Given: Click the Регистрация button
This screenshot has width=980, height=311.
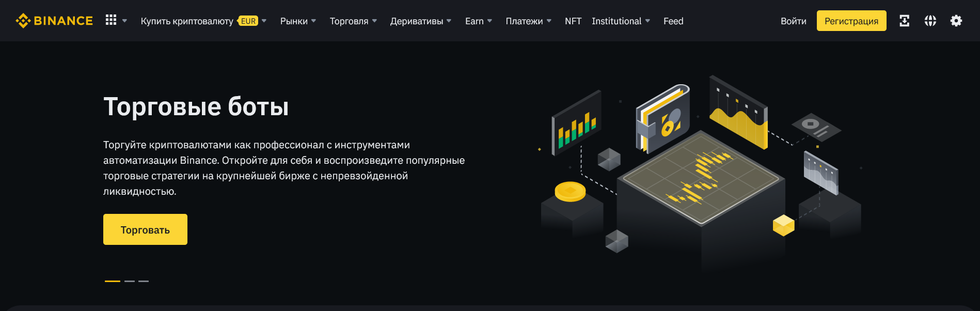Looking at the screenshot, I should tap(851, 21).
